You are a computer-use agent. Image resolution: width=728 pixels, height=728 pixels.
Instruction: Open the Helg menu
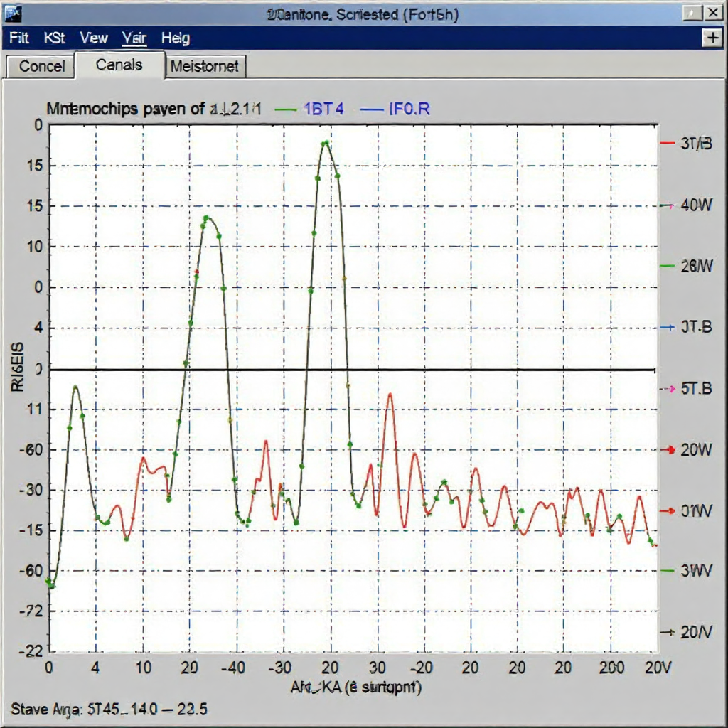176,38
